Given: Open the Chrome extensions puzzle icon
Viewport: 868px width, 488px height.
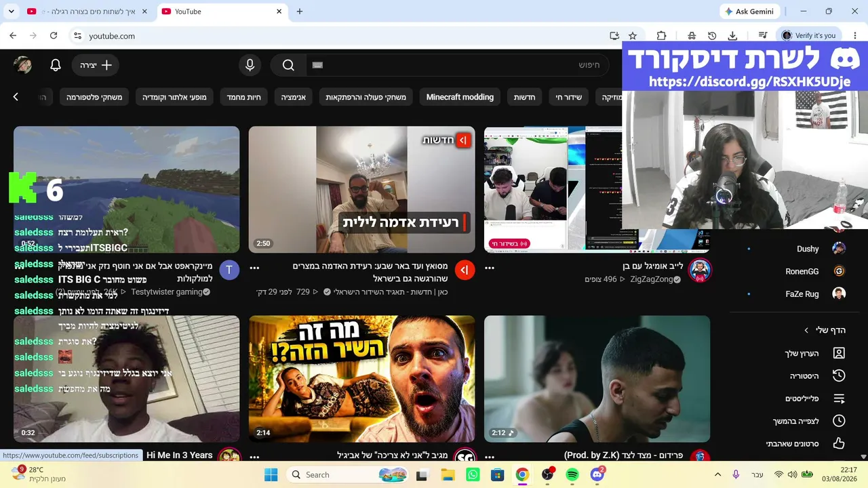Looking at the screenshot, I should [x=662, y=36].
